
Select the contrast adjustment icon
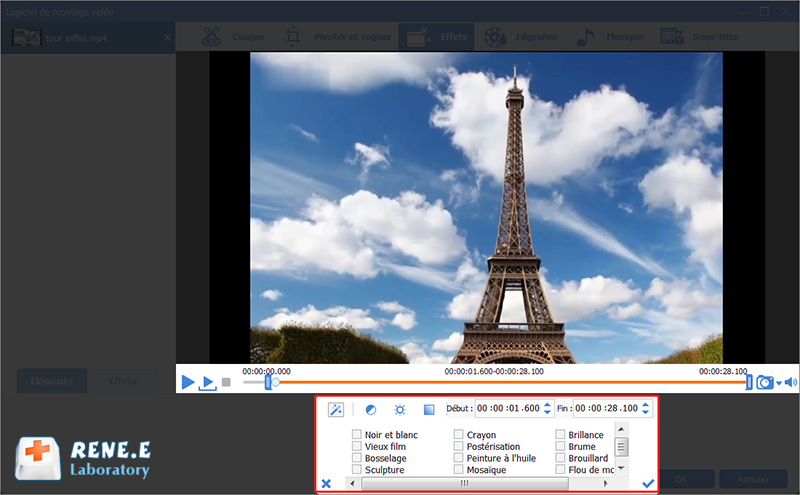371,409
